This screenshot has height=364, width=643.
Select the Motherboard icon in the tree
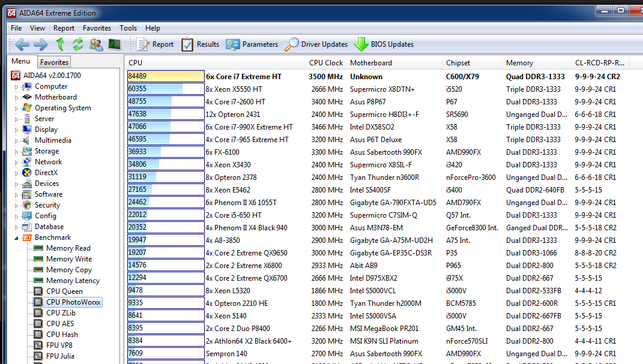point(27,97)
